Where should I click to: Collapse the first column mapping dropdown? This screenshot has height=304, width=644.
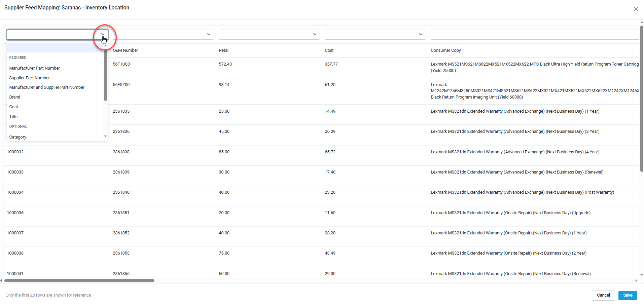[103, 34]
